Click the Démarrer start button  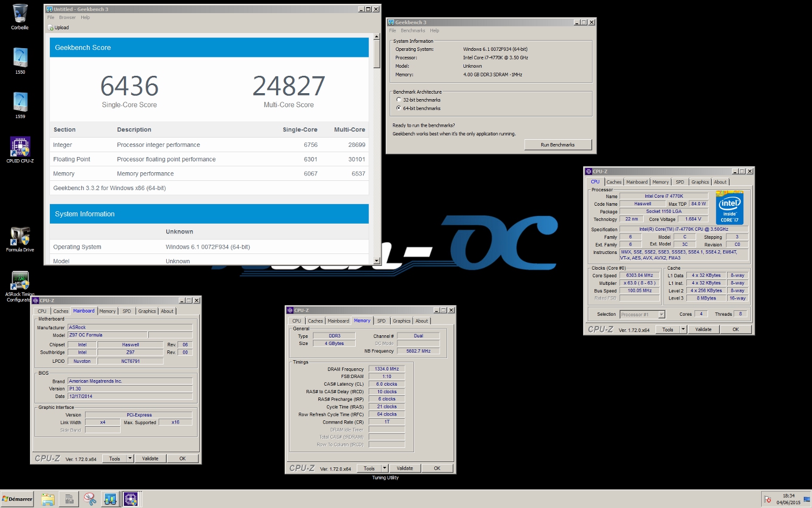(17, 499)
